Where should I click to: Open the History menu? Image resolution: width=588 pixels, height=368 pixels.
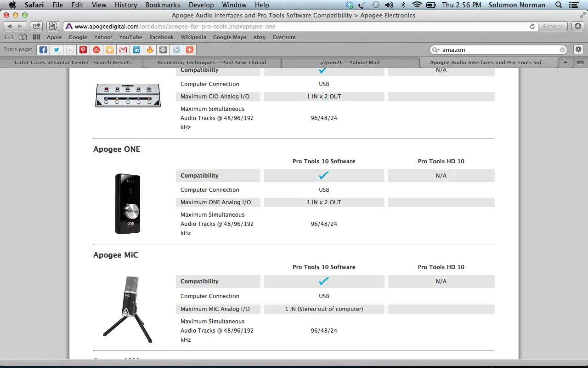[126, 5]
